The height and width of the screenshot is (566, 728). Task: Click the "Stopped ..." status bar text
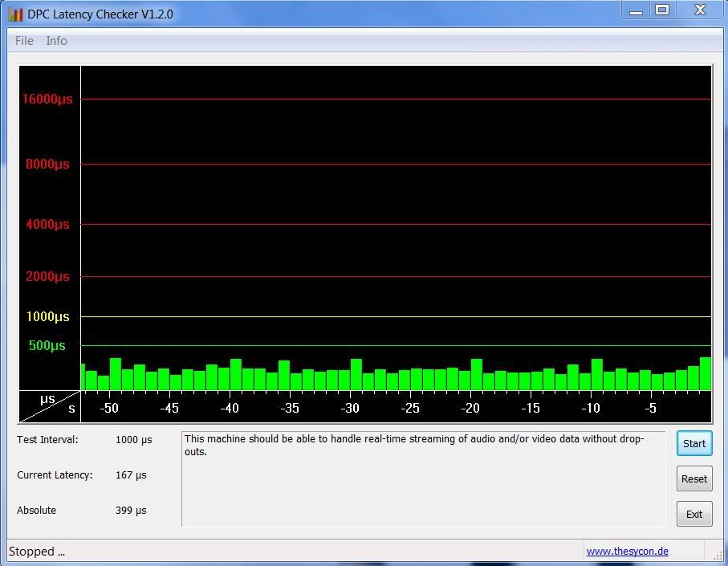(x=37, y=551)
